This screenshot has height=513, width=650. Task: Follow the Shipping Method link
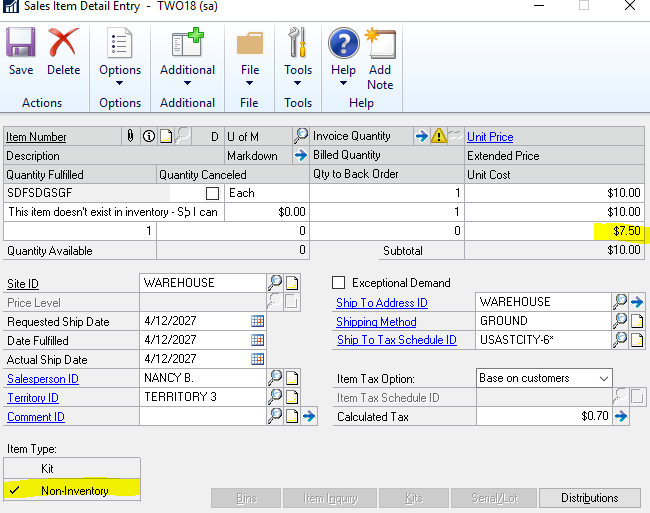tap(376, 322)
